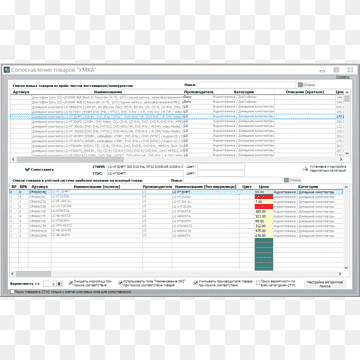The width and height of the screenshot is (360, 360).
Task: Sort upper table by Наименование column
Action: pos(108,92)
